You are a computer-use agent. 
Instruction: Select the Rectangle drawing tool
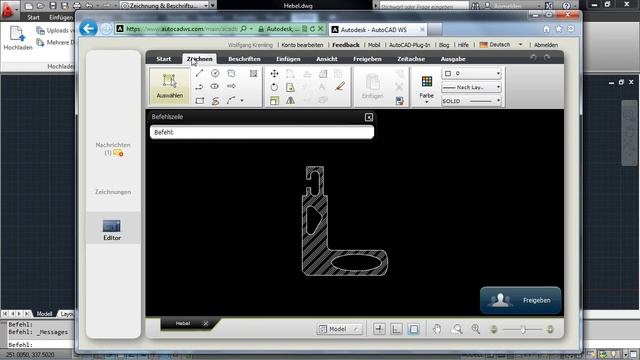(199, 100)
